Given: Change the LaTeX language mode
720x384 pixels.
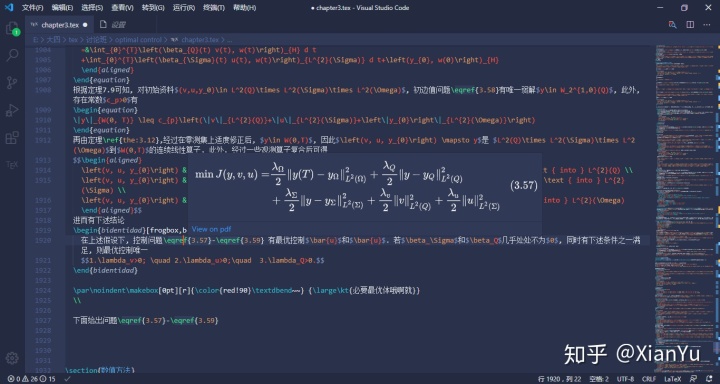Looking at the screenshot, I should point(672,379).
